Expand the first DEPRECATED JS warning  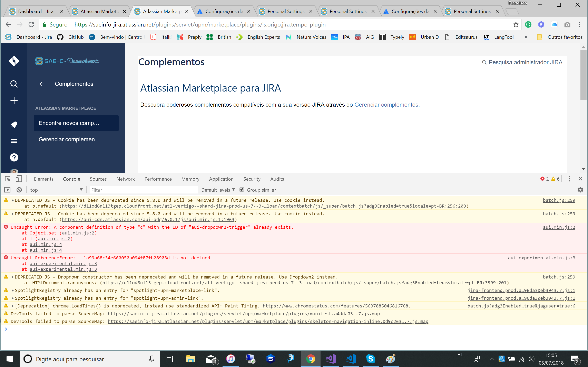click(12, 200)
